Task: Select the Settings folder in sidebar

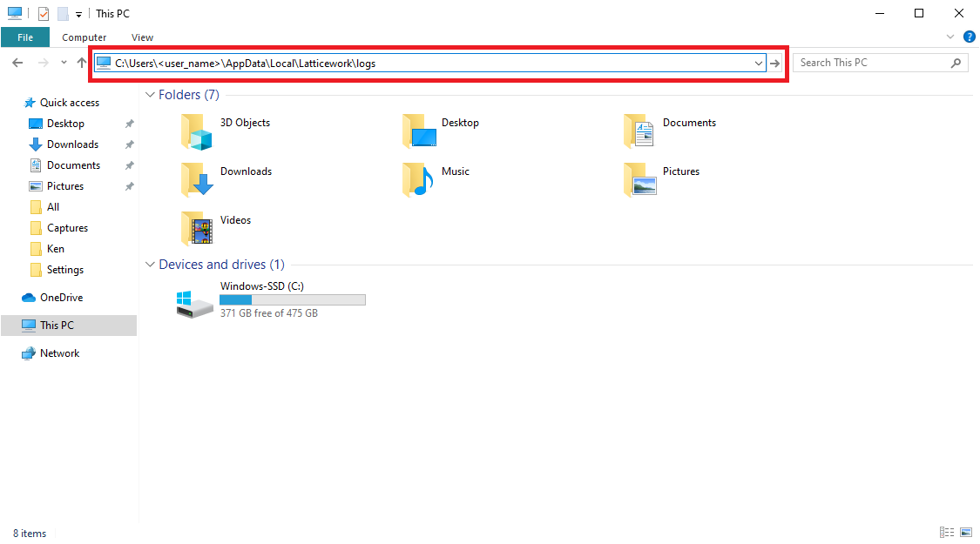Action: (65, 270)
